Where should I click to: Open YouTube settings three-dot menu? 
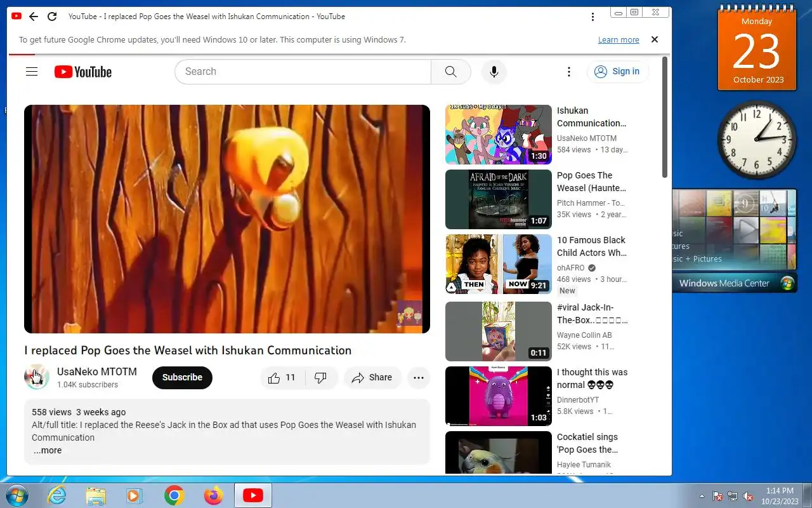[x=569, y=72]
